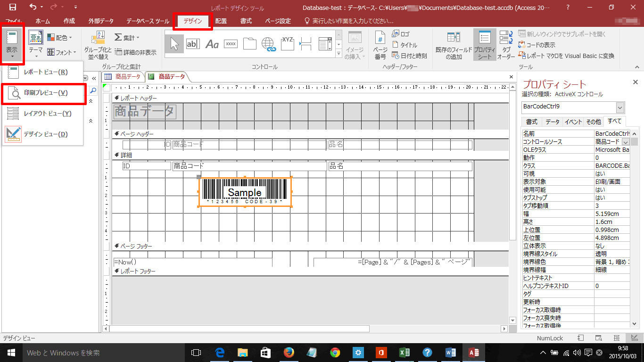Open Word from the taskbar
This screenshot has height=362, width=644.
tap(450, 353)
